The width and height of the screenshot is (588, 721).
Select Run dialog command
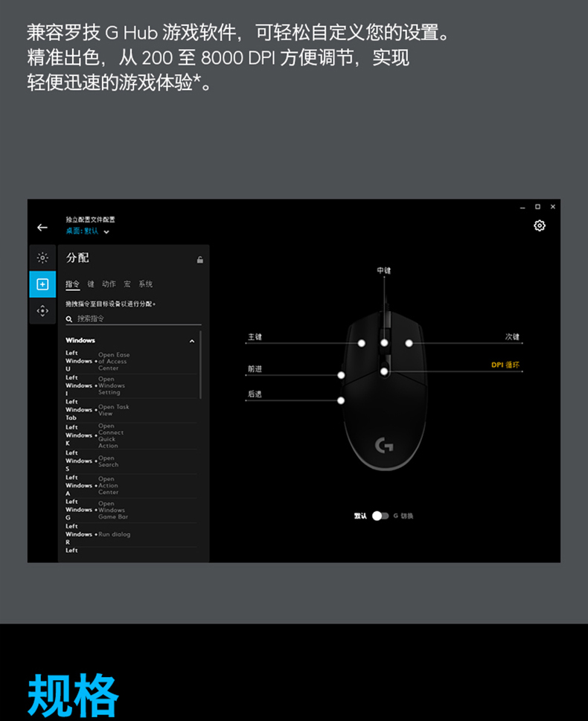click(131, 534)
